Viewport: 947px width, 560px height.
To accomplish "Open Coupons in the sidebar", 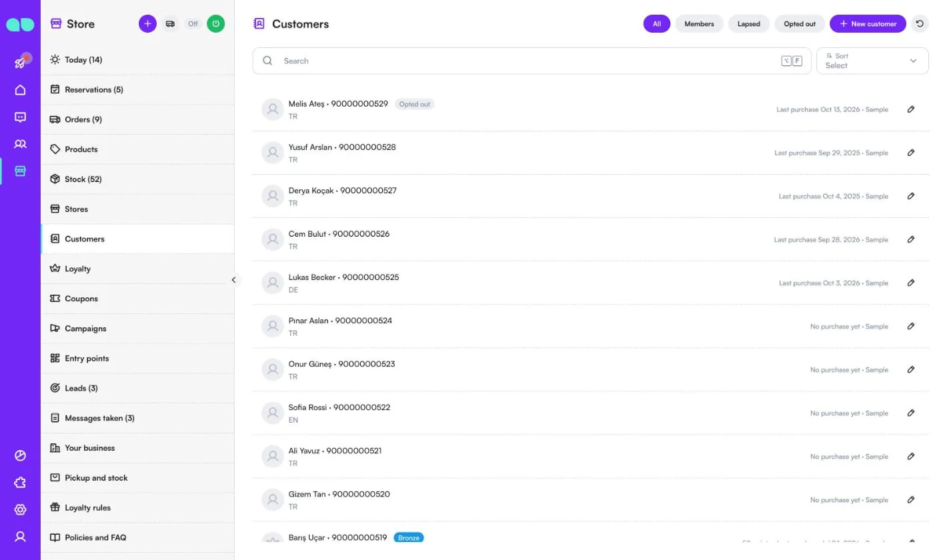I will click(x=137, y=299).
